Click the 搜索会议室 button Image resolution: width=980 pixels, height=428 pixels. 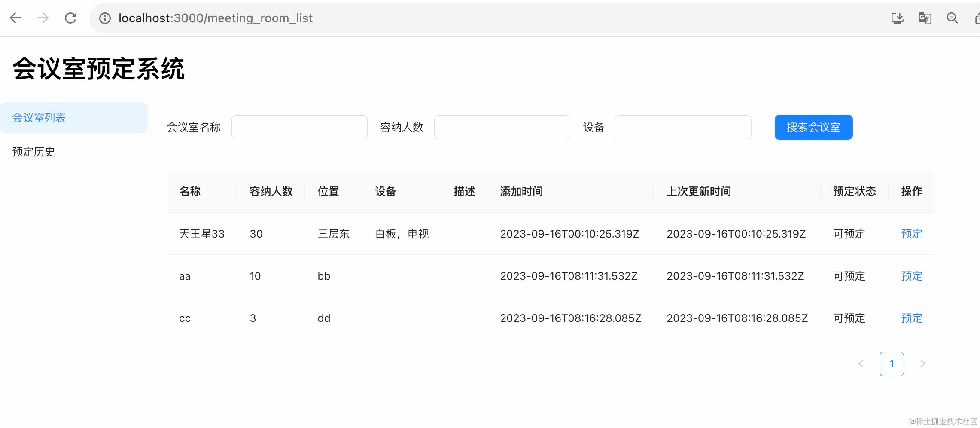coord(813,127)
